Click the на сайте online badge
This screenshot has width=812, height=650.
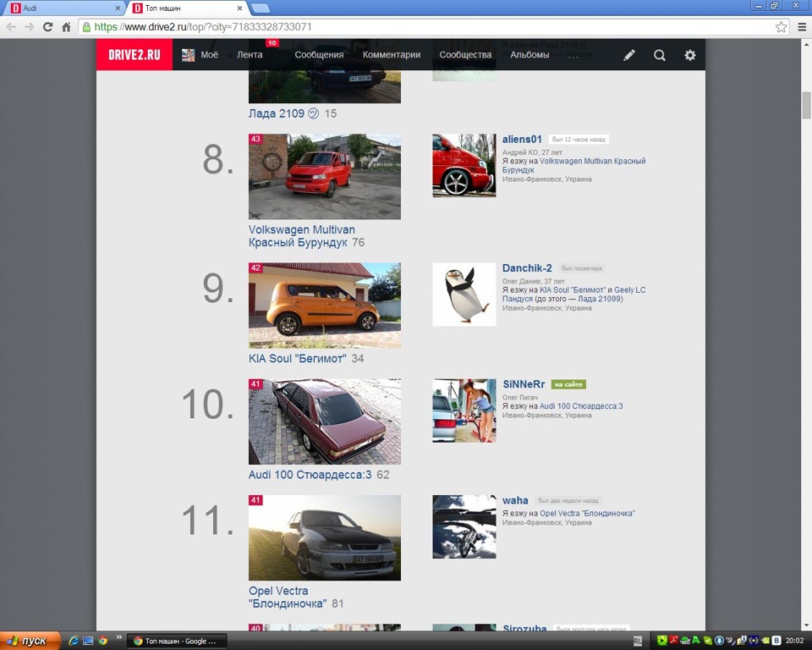[x=568, y=384]
